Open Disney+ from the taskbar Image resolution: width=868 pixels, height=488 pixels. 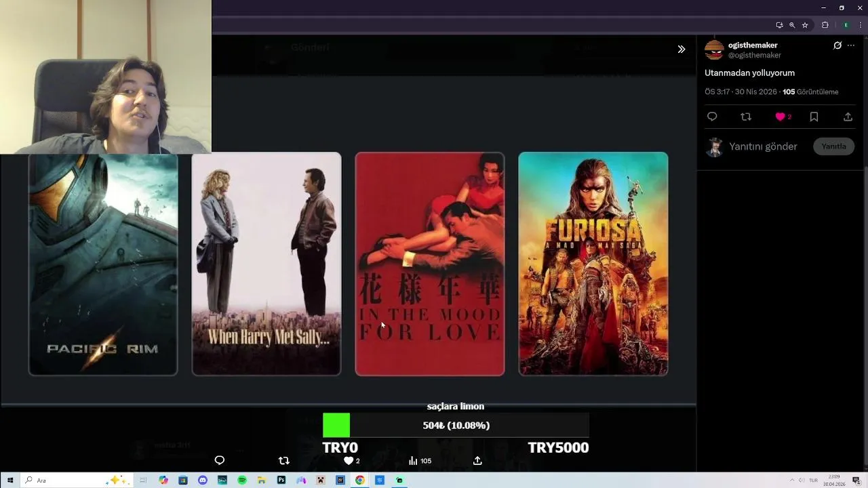[222, 481]
